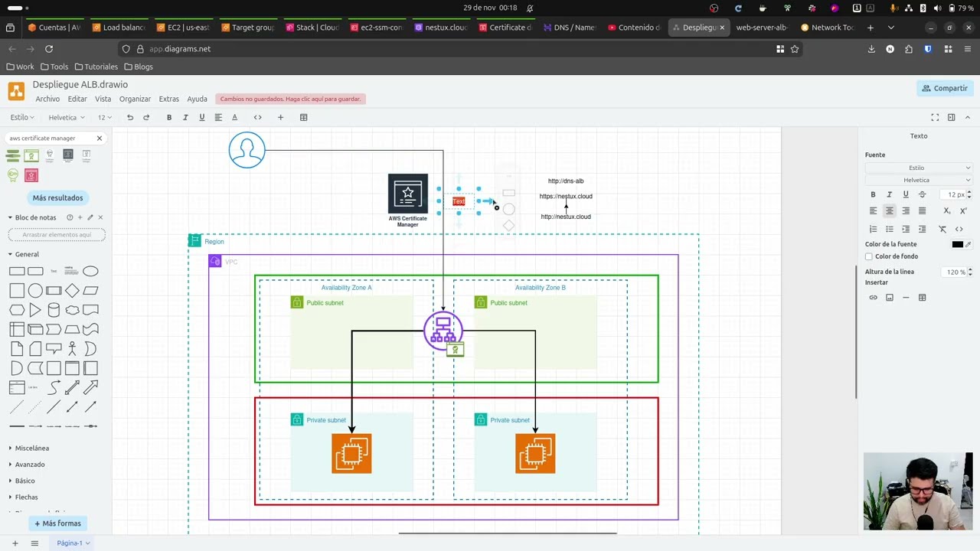
Task: Clear text formatting in the Texto panel
Action: click(942, 229)
